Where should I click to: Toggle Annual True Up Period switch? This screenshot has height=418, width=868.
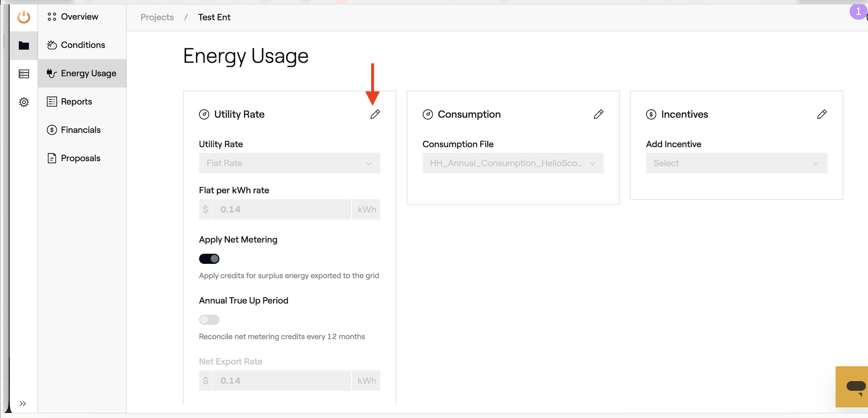click(209, 319)
